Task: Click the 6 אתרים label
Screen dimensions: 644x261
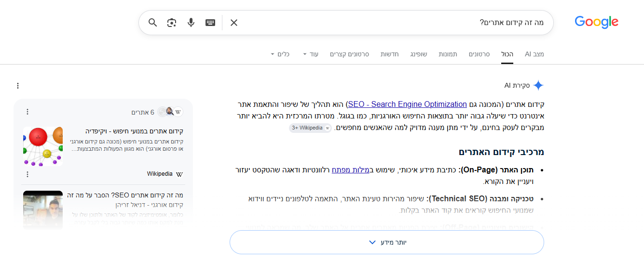Action: (x=143, y=112)
